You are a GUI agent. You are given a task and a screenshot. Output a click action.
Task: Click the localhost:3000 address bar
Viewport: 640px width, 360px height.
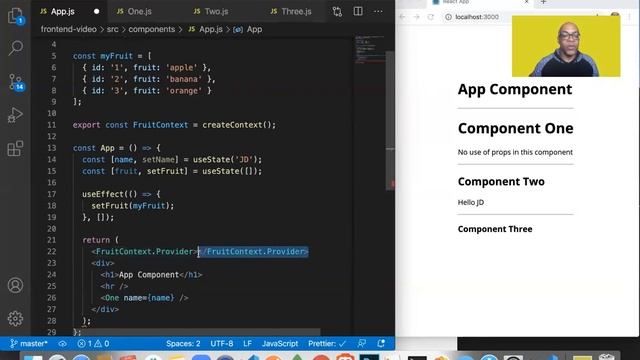coord(477,17)
